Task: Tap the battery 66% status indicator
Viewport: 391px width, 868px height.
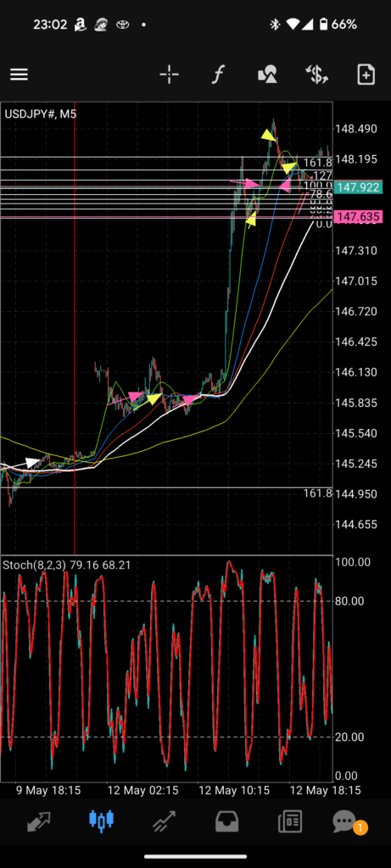Action: 338,25
